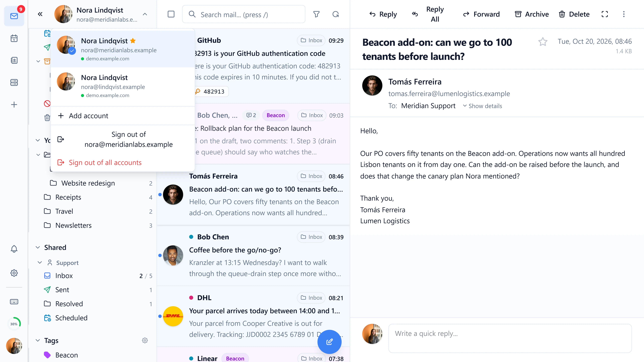Expand Show details for recipients
Image resolution: width=644 pixels, height=362 pixels.
tap(482, 106)
